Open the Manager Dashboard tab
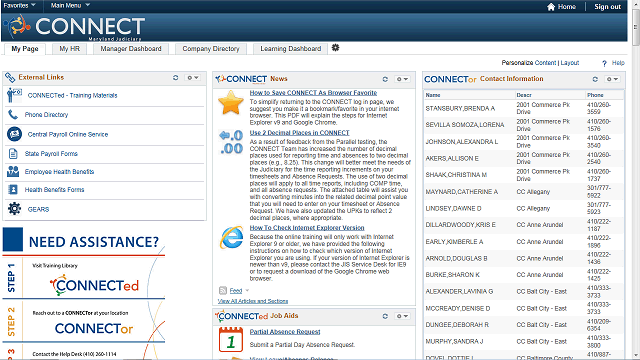 (x=131, y=49)
